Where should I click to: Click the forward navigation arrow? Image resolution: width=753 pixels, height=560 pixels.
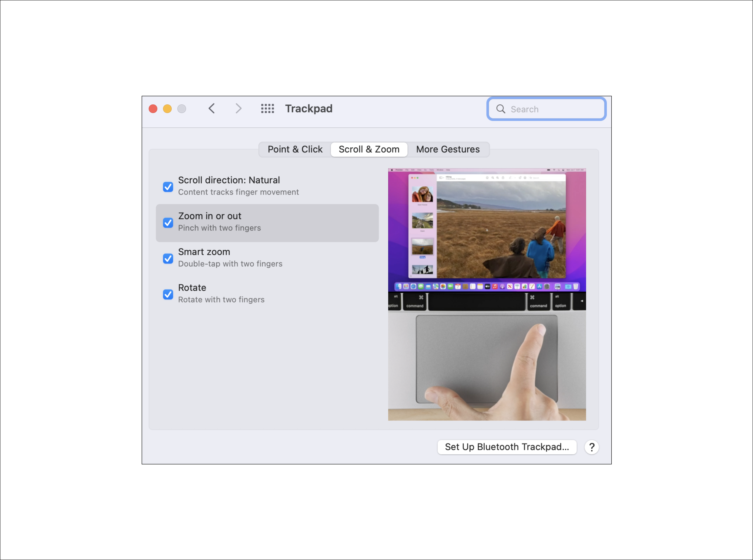coord(239,109)
